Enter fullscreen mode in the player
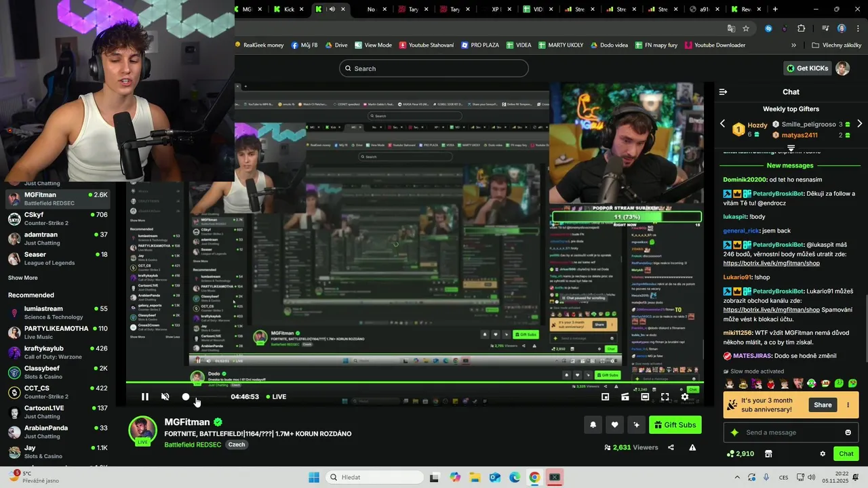 tap(665, 396)
